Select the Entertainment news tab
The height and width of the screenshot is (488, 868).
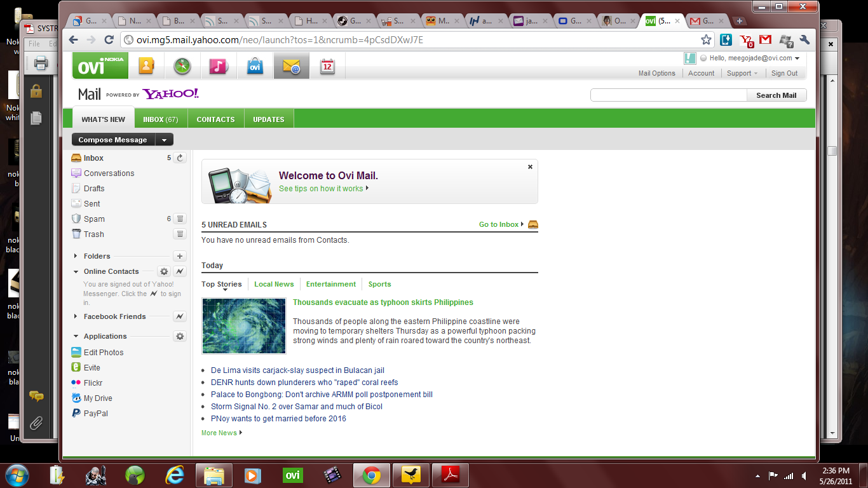(331, 284)
